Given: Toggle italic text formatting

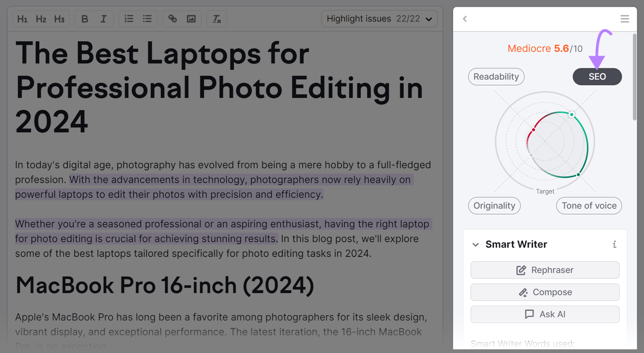Looking at the screenshot, I should 103,19.
